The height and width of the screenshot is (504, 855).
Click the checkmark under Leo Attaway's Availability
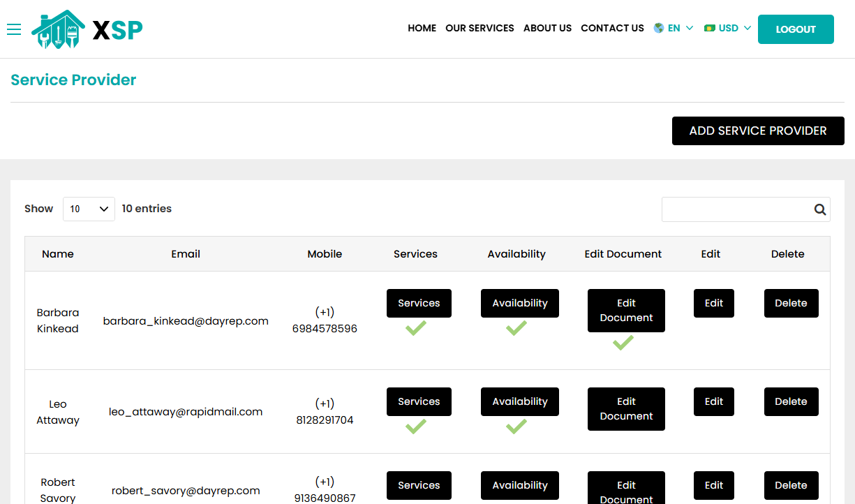click(x=516, y=426)
